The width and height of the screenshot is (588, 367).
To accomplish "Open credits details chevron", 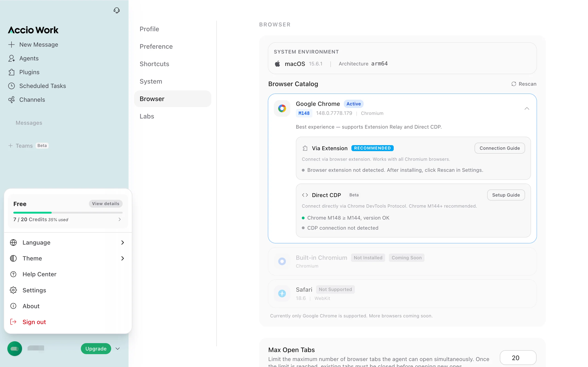I will tap(120, 219).
